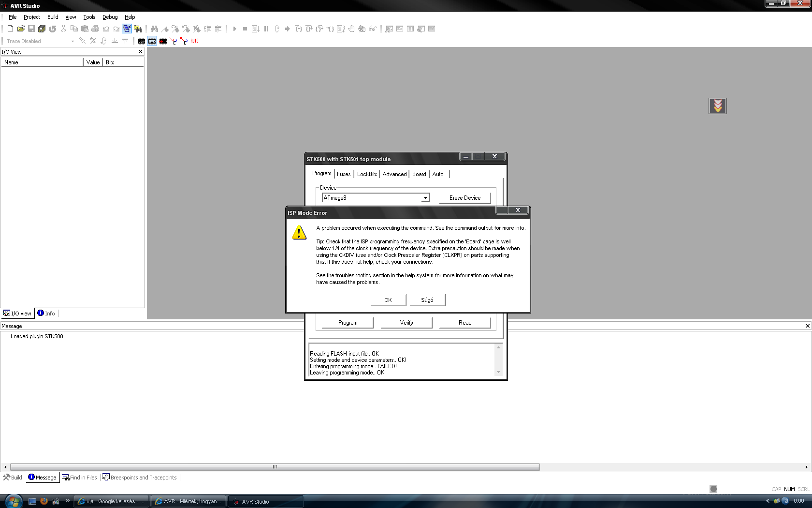Open the Debug menu
Viewport: 812px width, 508px height.
(x=110, y=17)
